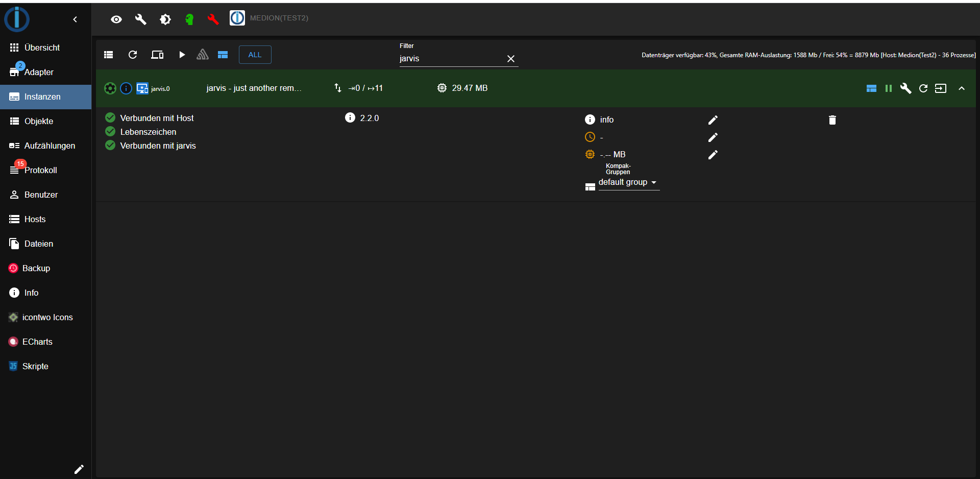Switch instances to list view icon
The height and width of the screenshot is (479, 980).
[108, 55]
